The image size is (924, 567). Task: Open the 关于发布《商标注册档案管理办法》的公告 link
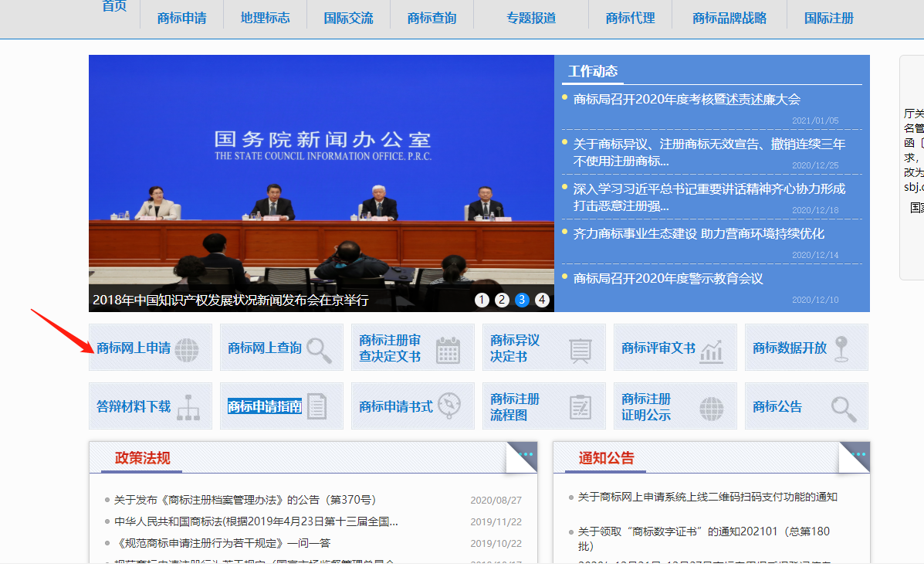[x=245, y=500]
